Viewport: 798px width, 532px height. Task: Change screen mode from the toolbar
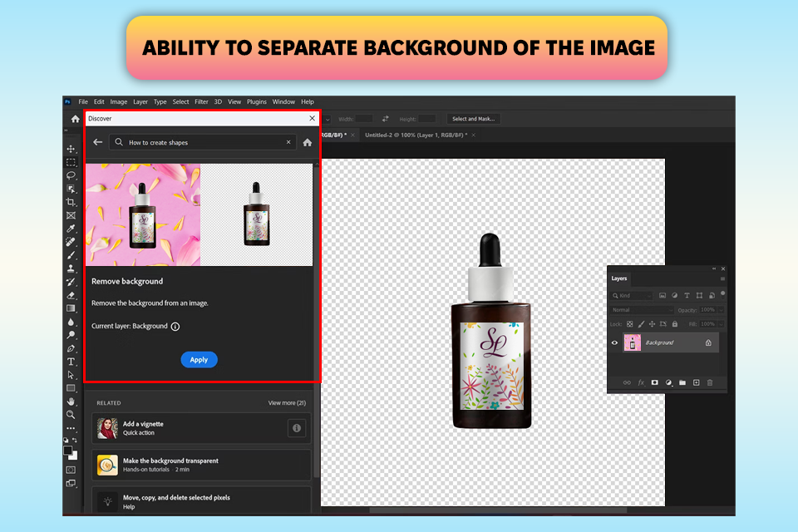point(71,483)
